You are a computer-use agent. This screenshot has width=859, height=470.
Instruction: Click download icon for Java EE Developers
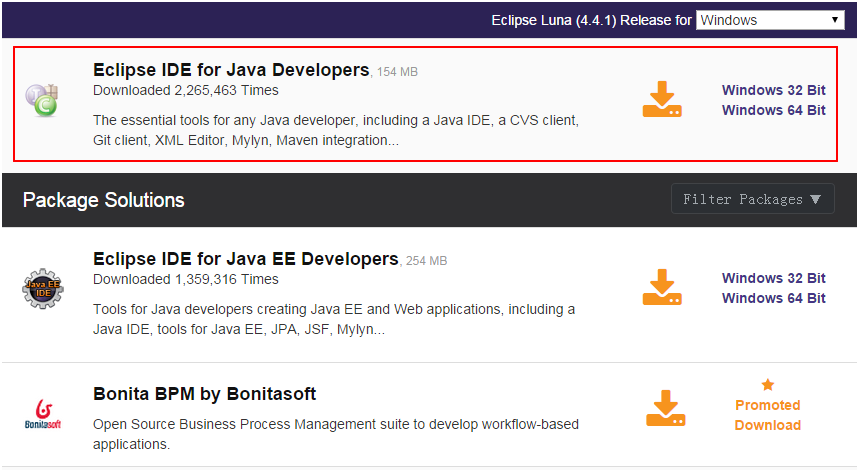pyautogui.click(x=662, y=288)
